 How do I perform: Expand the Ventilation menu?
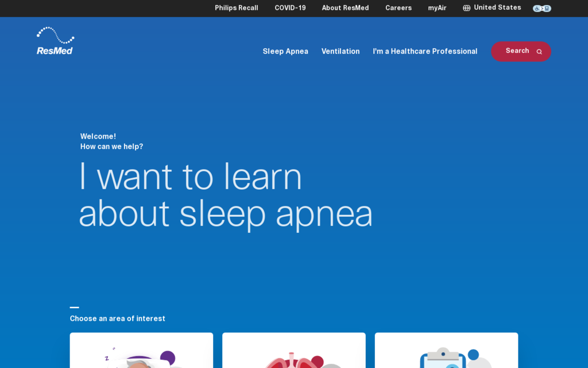341,52
